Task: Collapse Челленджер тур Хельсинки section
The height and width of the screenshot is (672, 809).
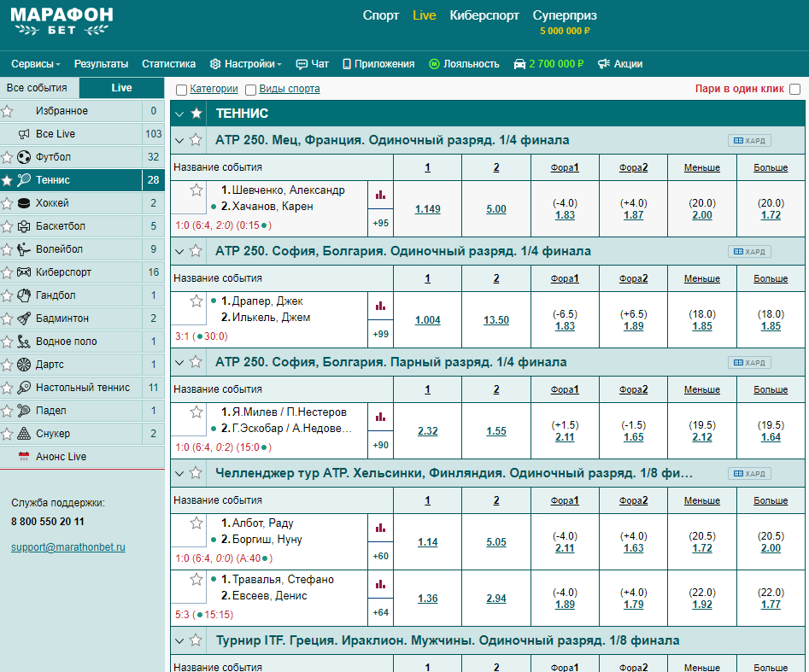Action: pos(179,473)
